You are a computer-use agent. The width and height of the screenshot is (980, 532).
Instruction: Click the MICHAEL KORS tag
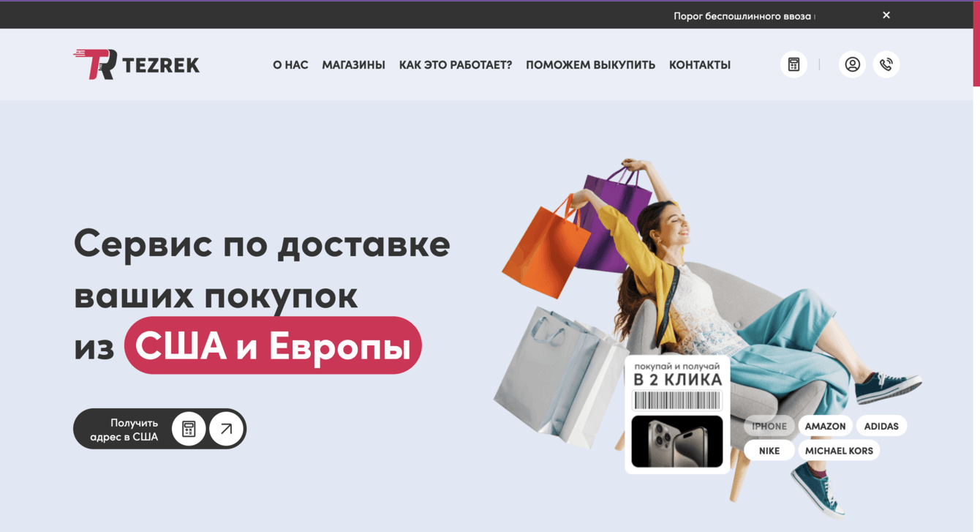[x=839, y=451]
